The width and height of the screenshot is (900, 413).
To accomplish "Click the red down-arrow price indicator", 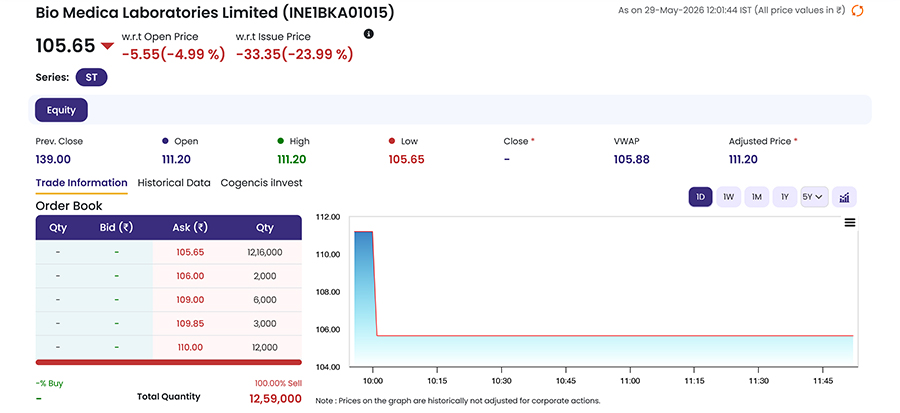I will coord(107,46).
